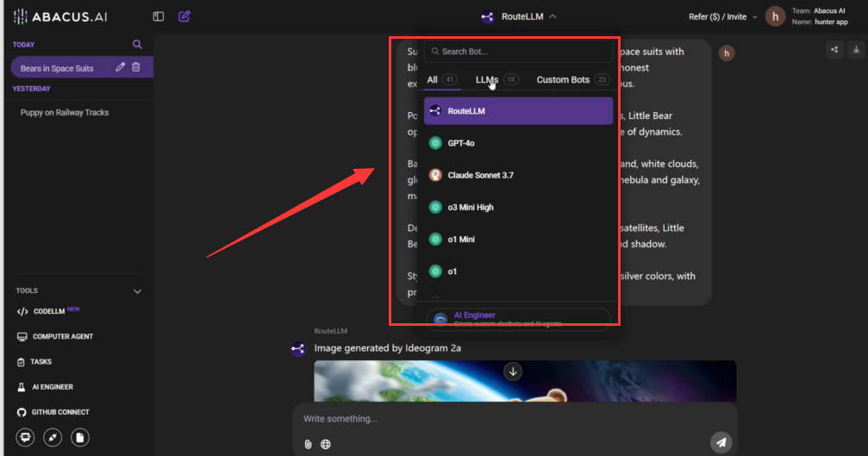Download the conversation
This screenshot has height=456, width=868.
(856, 50)
